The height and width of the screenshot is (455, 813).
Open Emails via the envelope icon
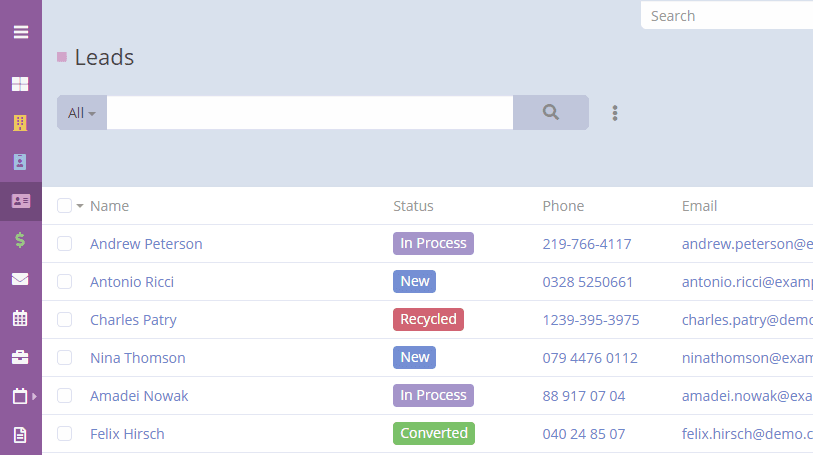click(20, 279)
